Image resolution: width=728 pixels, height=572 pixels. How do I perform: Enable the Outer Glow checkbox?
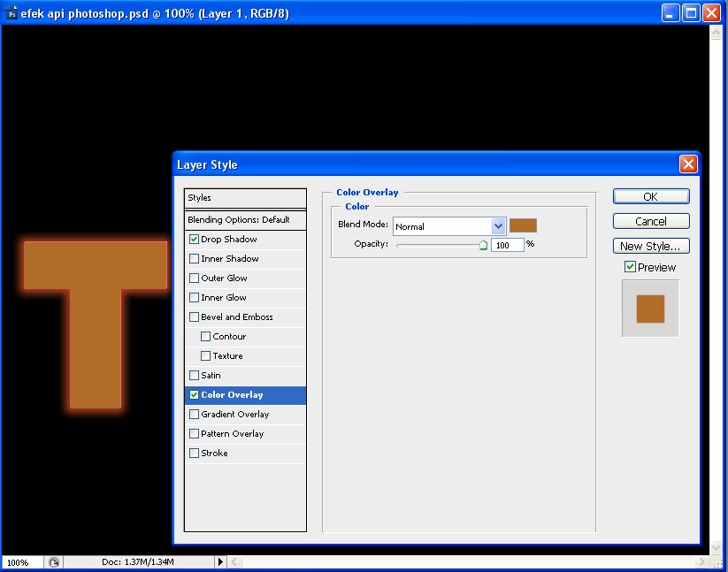tap(194, 278)
